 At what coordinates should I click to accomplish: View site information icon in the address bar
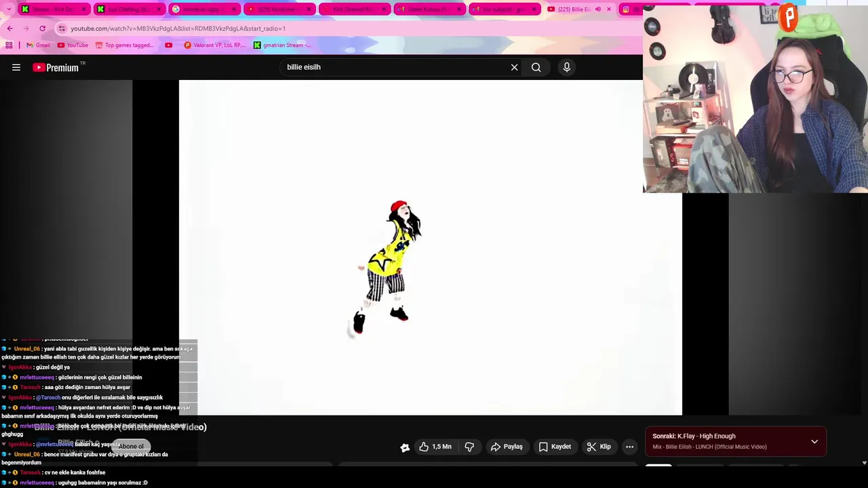coord(62,28)
